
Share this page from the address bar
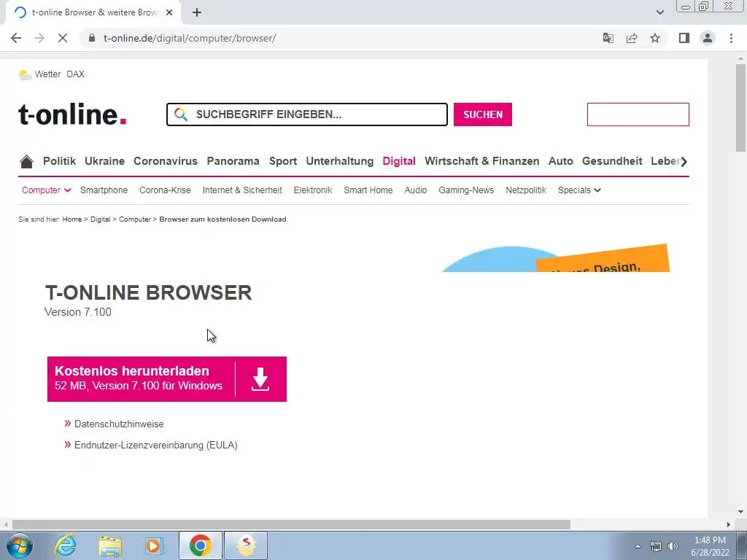(632, 38)
